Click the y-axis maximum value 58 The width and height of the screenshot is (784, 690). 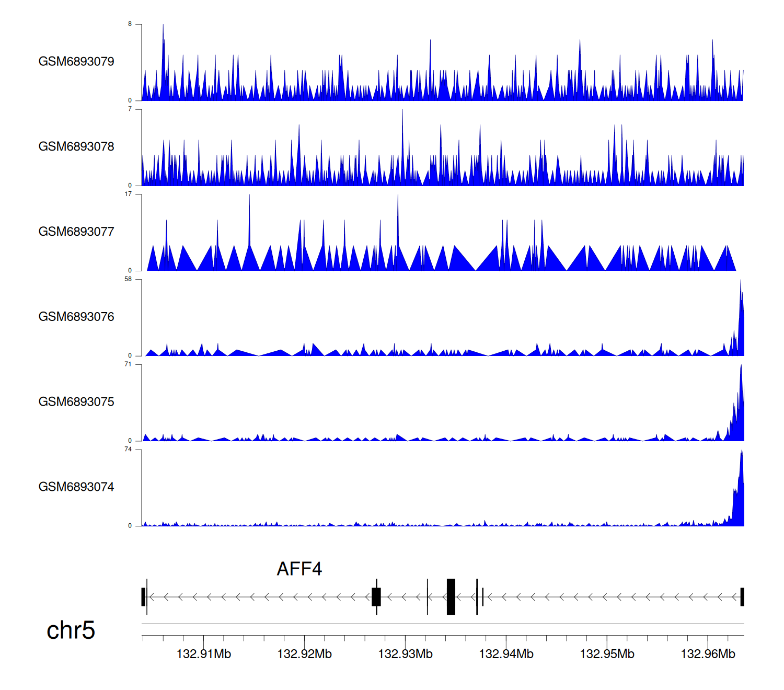(128, 280)
